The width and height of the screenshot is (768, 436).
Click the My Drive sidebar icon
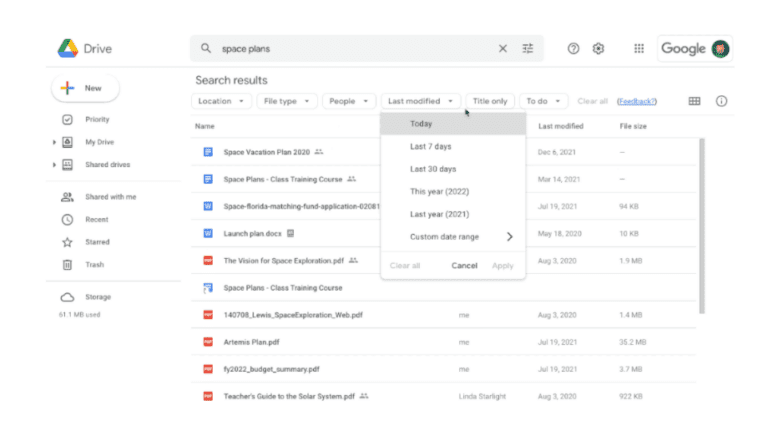tap(67, 142)
